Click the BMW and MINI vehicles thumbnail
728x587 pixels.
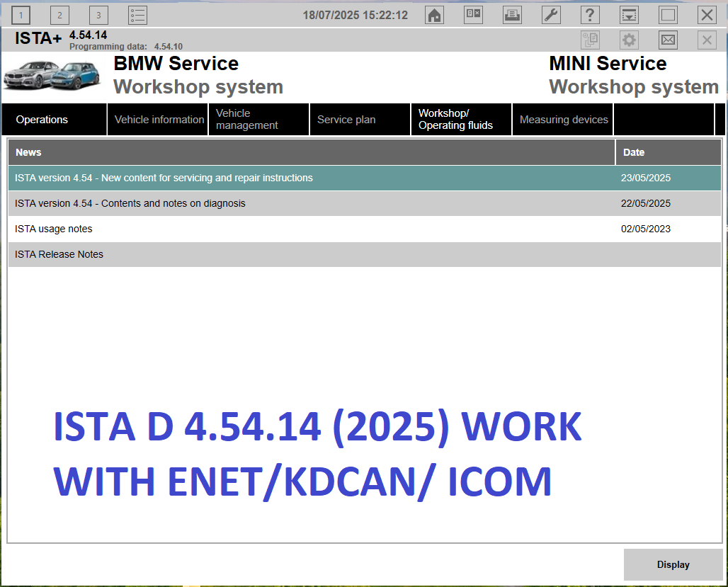click(x=52, y=76)
